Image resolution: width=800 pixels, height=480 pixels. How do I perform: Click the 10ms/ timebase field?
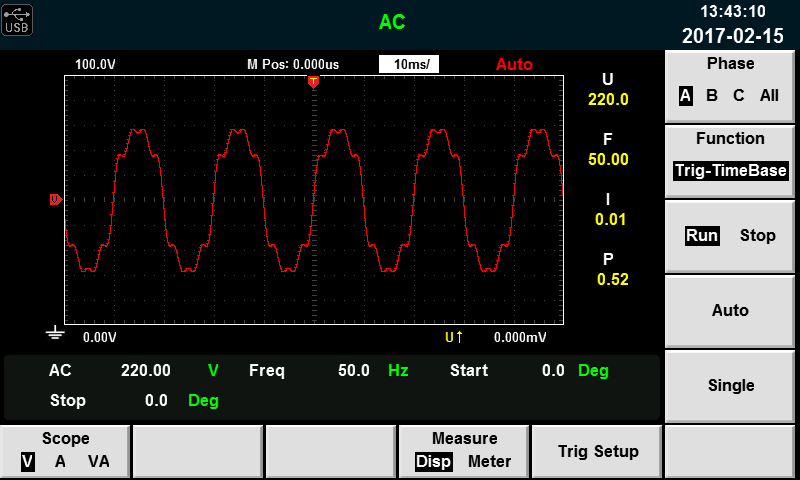click(409, 64)
